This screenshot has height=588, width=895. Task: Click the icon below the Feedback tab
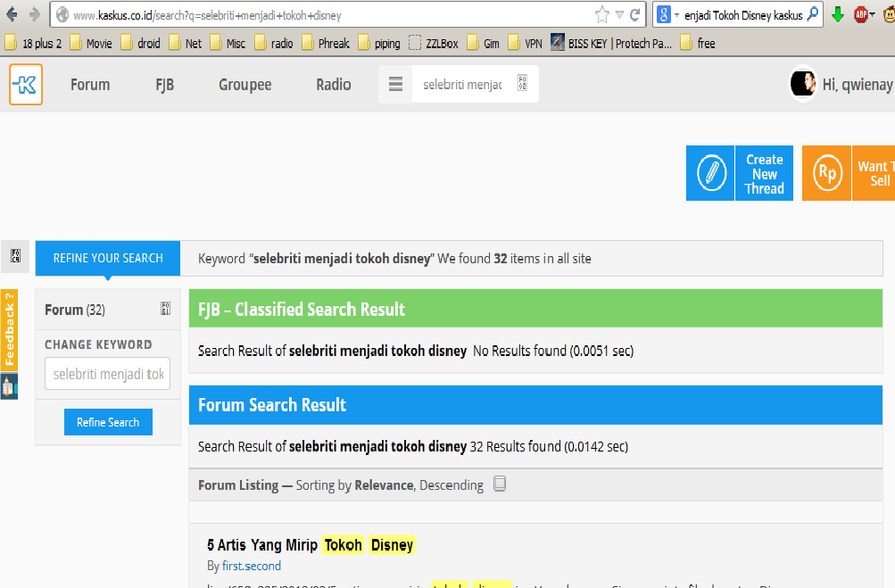click(x=9, y=386)
